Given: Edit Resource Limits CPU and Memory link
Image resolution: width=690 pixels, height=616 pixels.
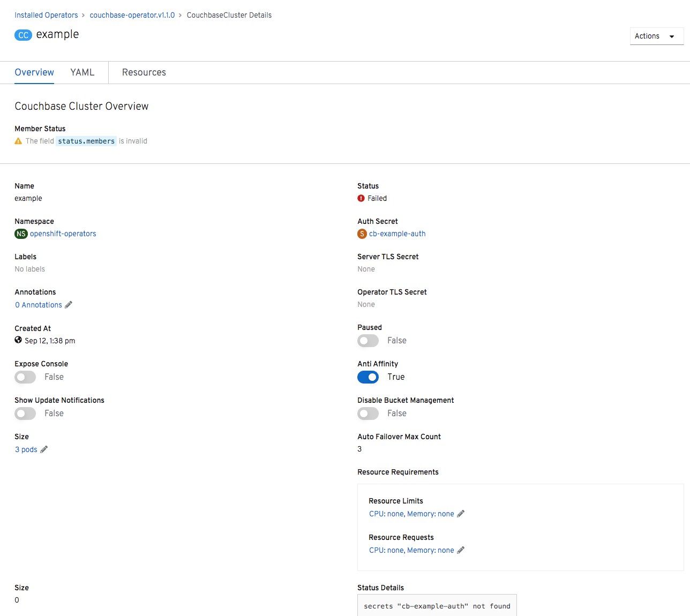Looking at the screenshot, I should click(x=411, y=514).
